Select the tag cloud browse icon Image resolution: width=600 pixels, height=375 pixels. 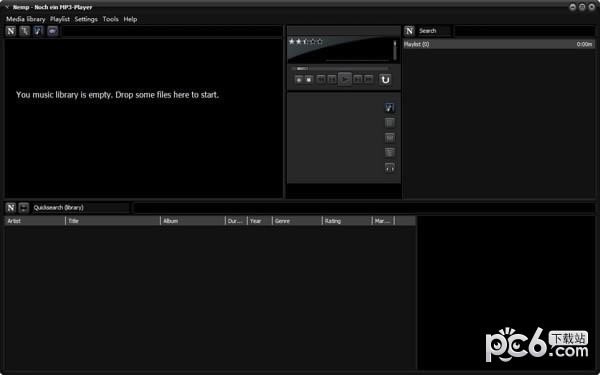tap(52, 31)
